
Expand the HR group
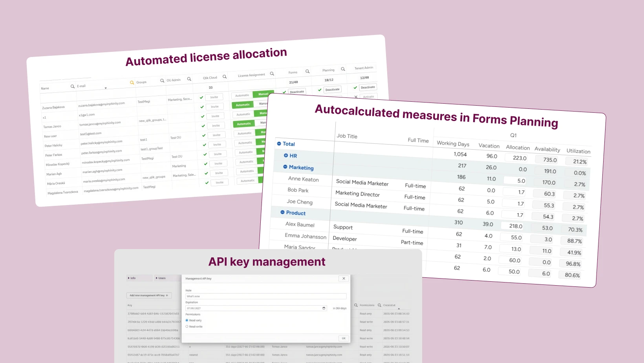point(286,156)
